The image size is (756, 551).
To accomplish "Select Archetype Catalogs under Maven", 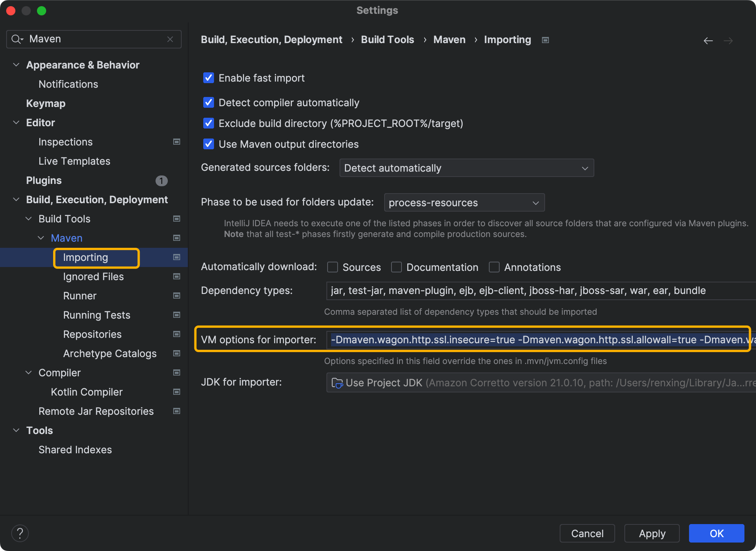I will [110, 354].
